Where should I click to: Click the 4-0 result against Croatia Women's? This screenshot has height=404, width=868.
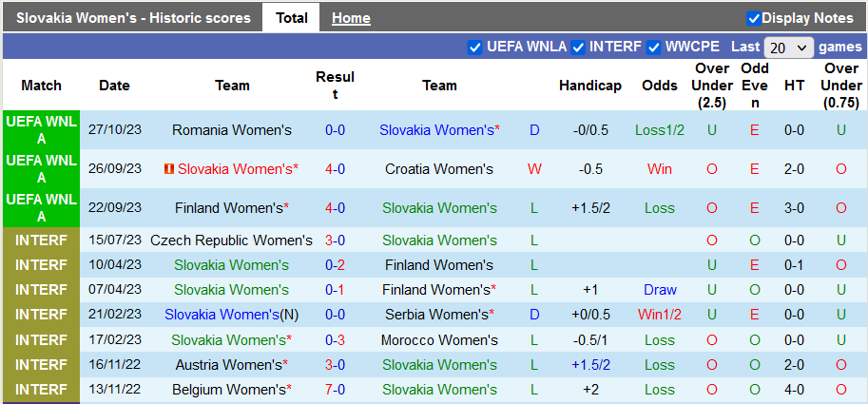coord(335,169)
